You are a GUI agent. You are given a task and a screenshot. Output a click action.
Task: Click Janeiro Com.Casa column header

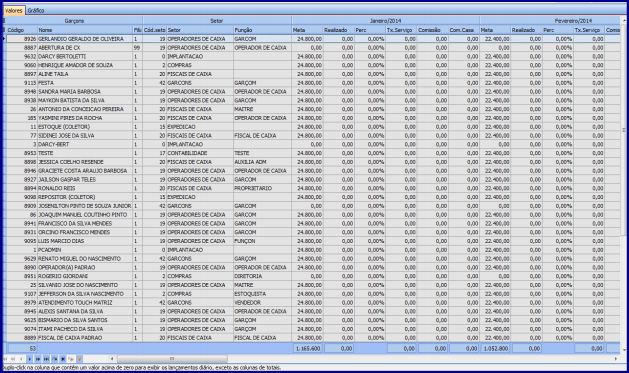click(x=464, y=30)
